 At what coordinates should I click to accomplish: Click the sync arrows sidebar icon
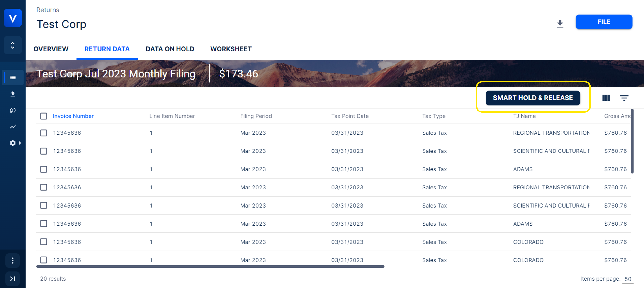click(x=12, y=110)
